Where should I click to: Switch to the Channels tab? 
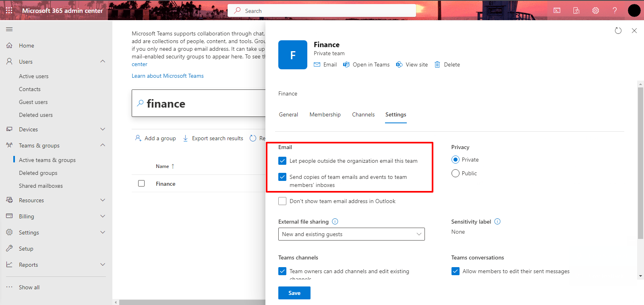363,115
